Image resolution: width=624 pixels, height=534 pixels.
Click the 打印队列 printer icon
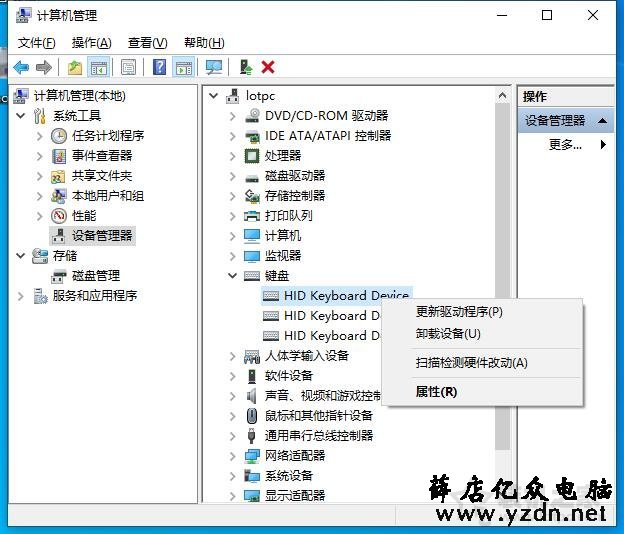252,216
